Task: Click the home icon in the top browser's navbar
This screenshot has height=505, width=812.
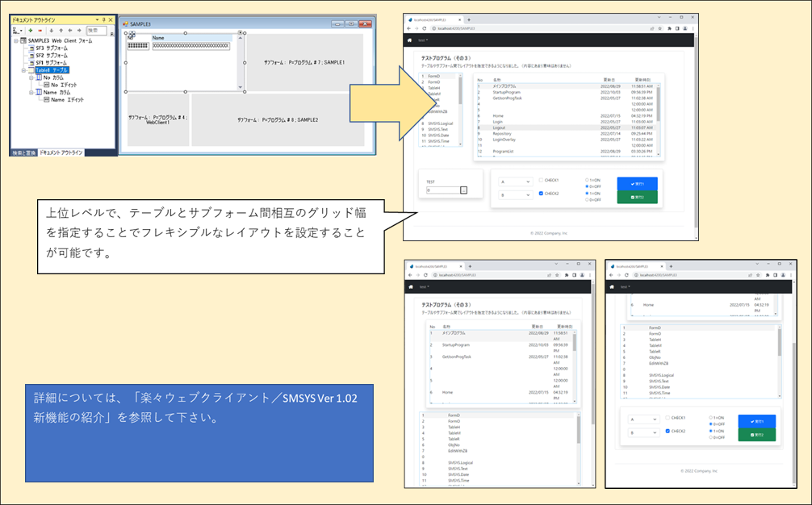Action: 409,39
